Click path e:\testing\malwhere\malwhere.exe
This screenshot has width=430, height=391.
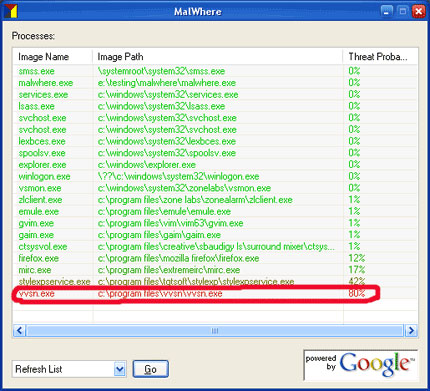167,83
